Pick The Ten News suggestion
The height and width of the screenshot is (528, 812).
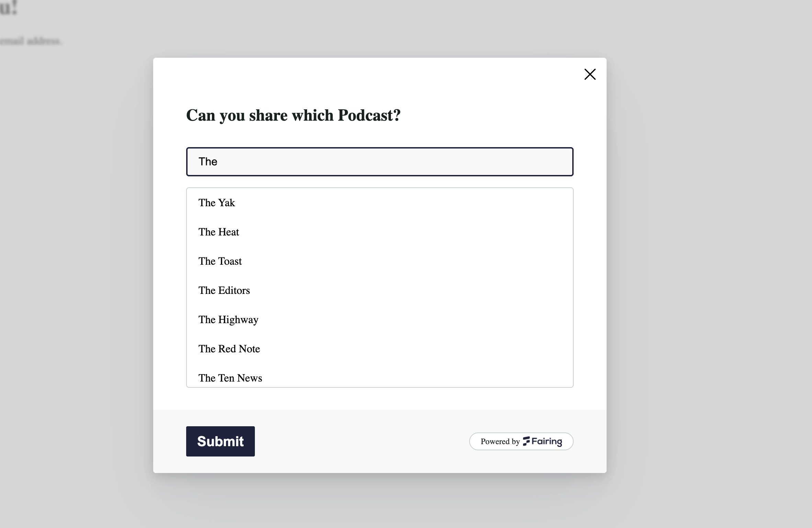tap(380, 377)
